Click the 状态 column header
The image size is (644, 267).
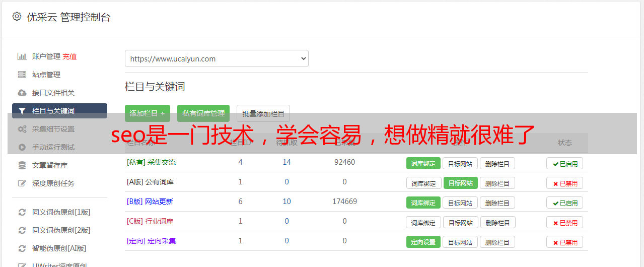click(x=565, y=143)
